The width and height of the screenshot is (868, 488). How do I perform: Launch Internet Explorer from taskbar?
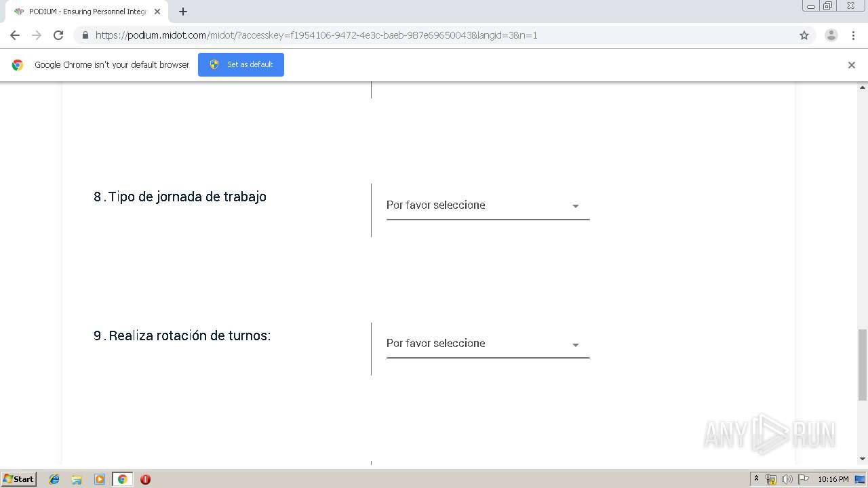(x=54, y=479)
